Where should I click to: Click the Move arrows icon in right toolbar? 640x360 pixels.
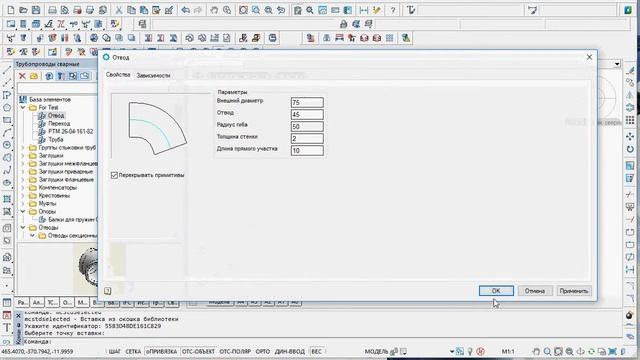(630, 136)
